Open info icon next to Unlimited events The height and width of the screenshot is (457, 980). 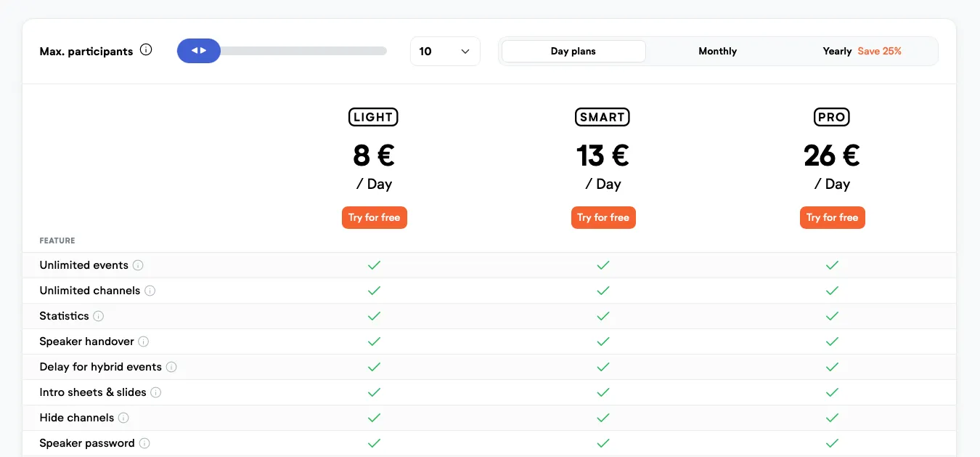[x=138, y=265]
